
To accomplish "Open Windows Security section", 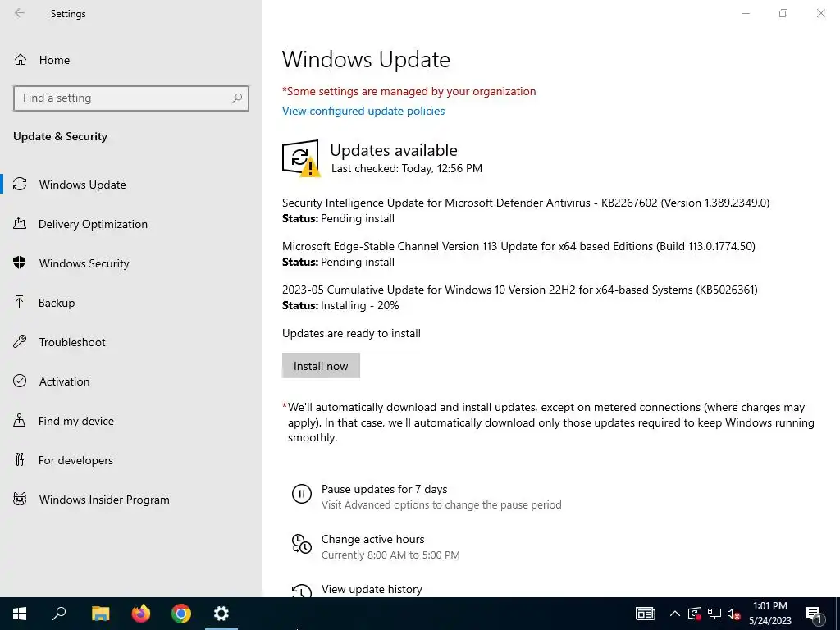I will [84, 263].
